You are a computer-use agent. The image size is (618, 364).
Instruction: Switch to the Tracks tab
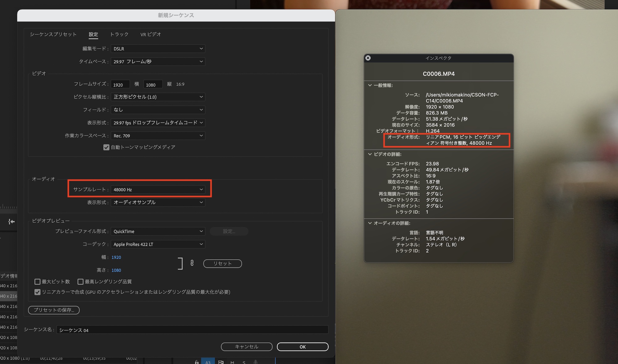point(119,34)
